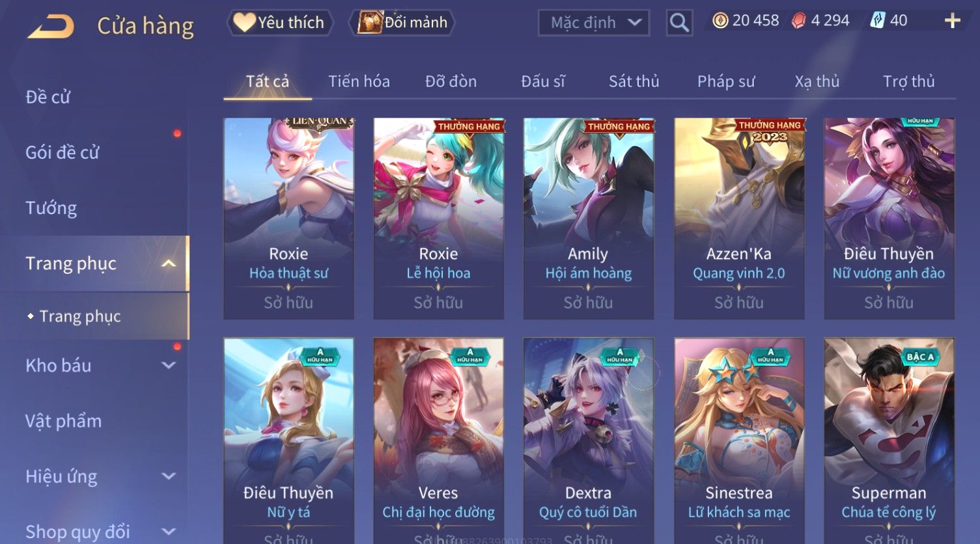This screenshot has width=980, height=544.
Task: Switch to the Pháp sư tab
Action: tap(726, 81)
